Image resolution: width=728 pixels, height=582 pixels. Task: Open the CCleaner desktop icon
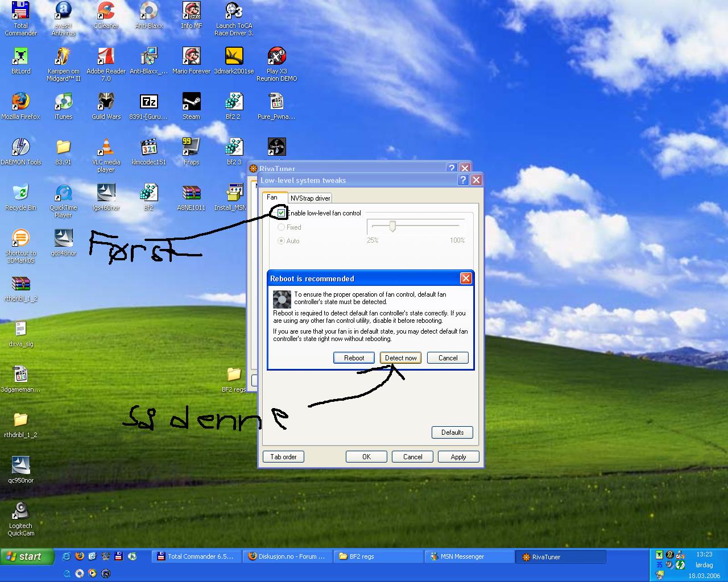(106, 15)
